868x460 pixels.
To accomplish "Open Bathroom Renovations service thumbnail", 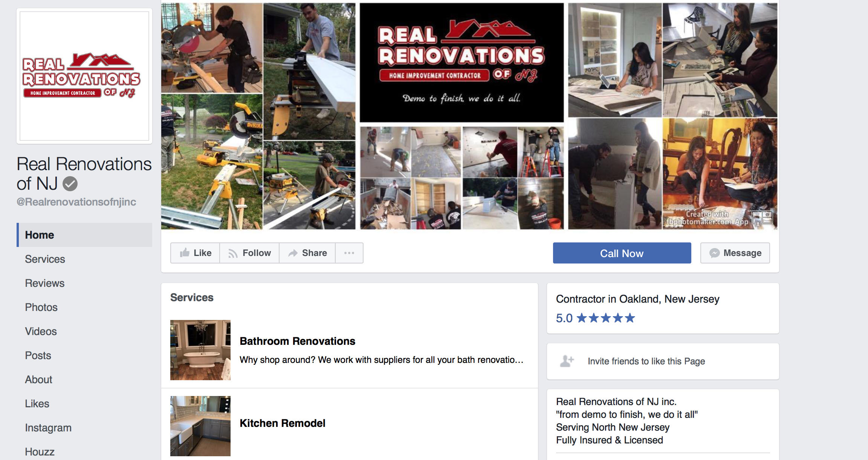I will pyautogui.click(x=200, y=350).
